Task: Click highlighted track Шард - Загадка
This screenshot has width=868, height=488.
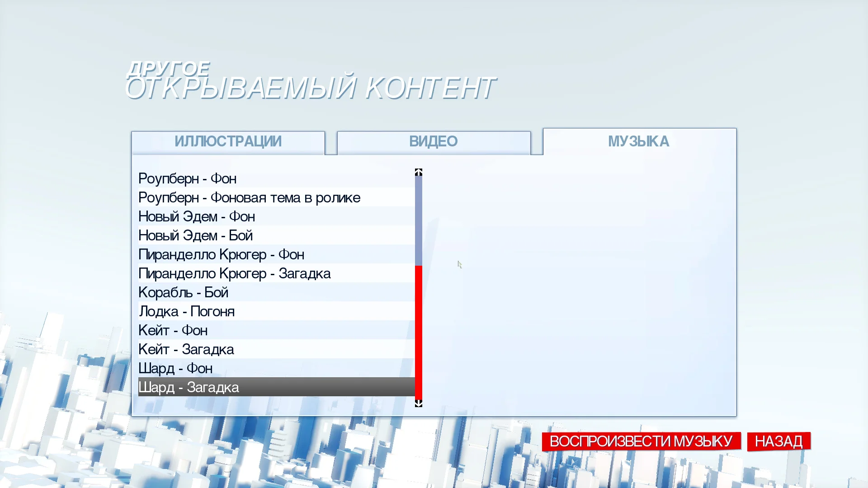Action: (x=276, y=387)
